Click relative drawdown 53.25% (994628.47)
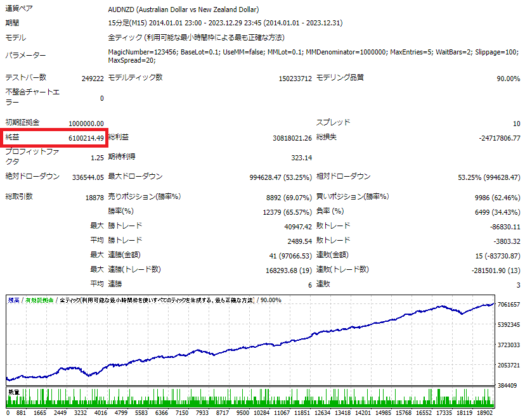The height and width of the screenshot is (420, 525). [x=489, y=177]
